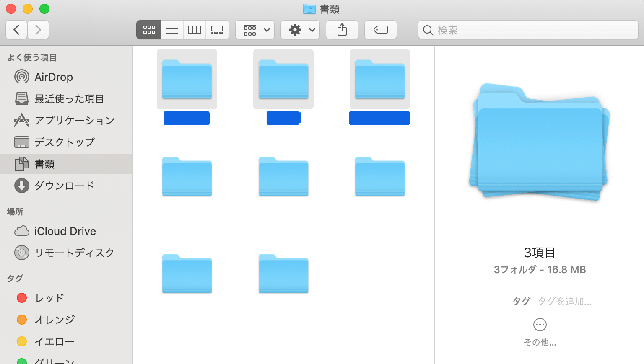Open AirDrop in the sidebar
Viewport: 644px width, 364px height.
tap(53, 77)
